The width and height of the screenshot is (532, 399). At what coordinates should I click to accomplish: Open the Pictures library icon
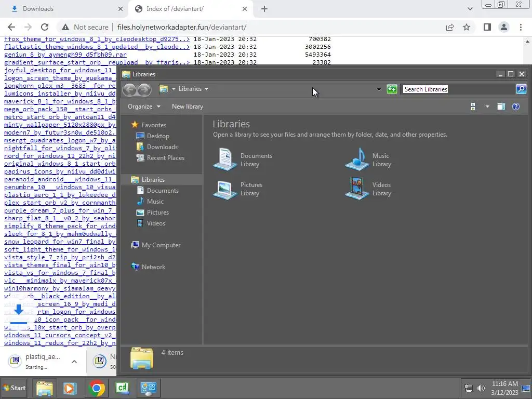(224, 189)
